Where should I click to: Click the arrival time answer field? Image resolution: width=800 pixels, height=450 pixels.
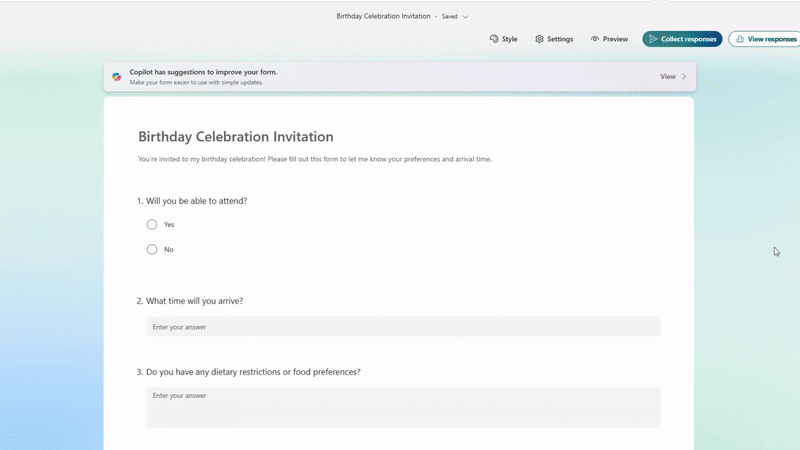click(x=403, y=327)
